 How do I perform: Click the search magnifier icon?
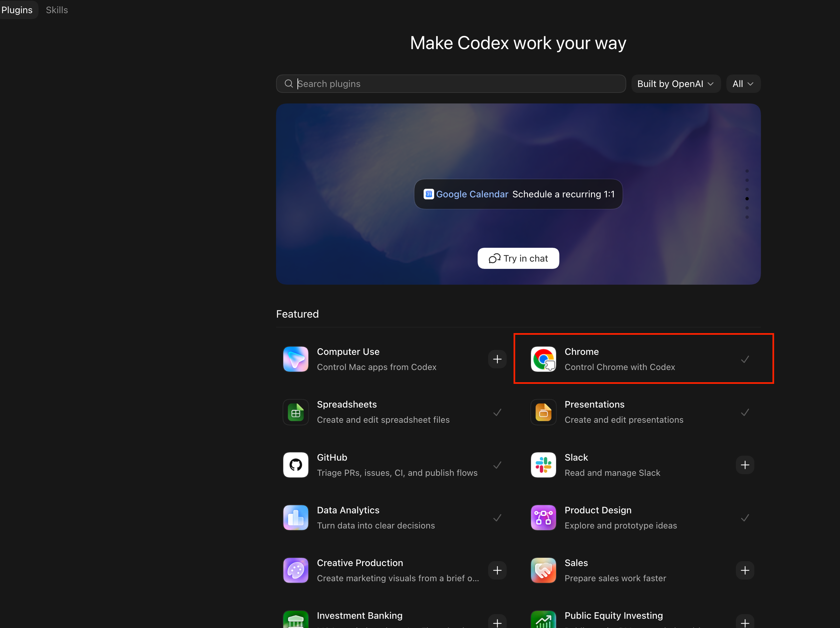click(289, 84)
